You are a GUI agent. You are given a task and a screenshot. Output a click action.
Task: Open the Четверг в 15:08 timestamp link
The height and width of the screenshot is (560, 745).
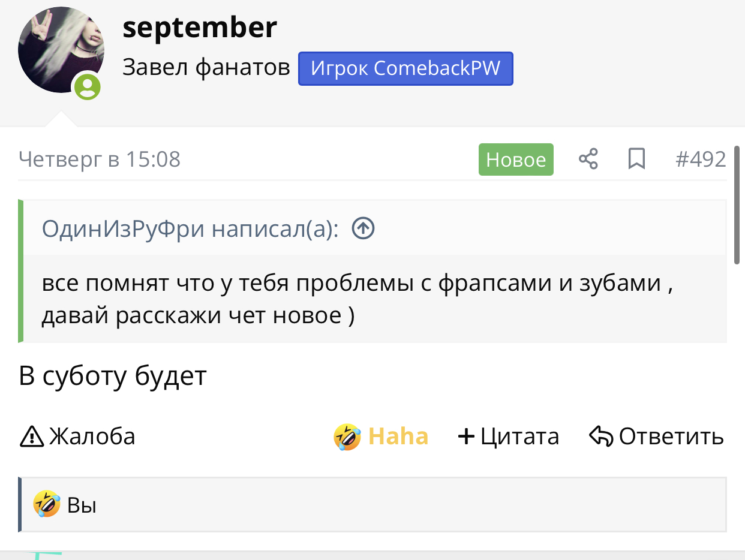click(100, 159)
